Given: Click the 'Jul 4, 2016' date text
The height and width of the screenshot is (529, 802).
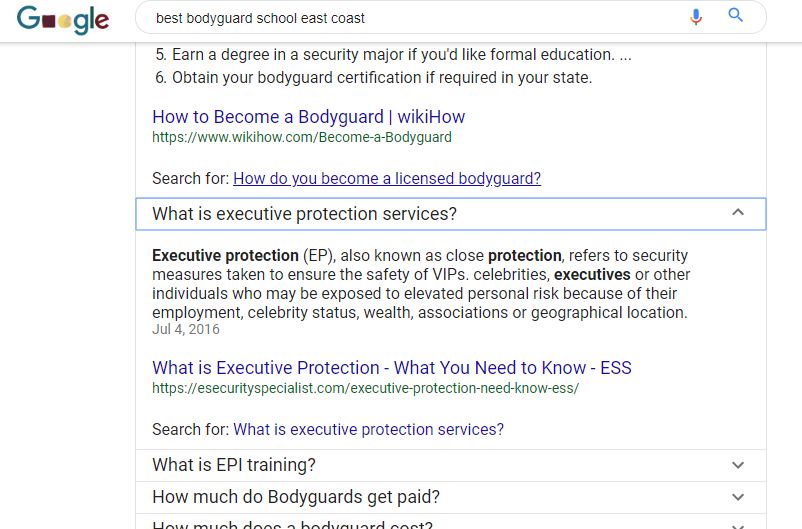Looking at the screenshot, I should pyautogui.click(x=186, y=329).
